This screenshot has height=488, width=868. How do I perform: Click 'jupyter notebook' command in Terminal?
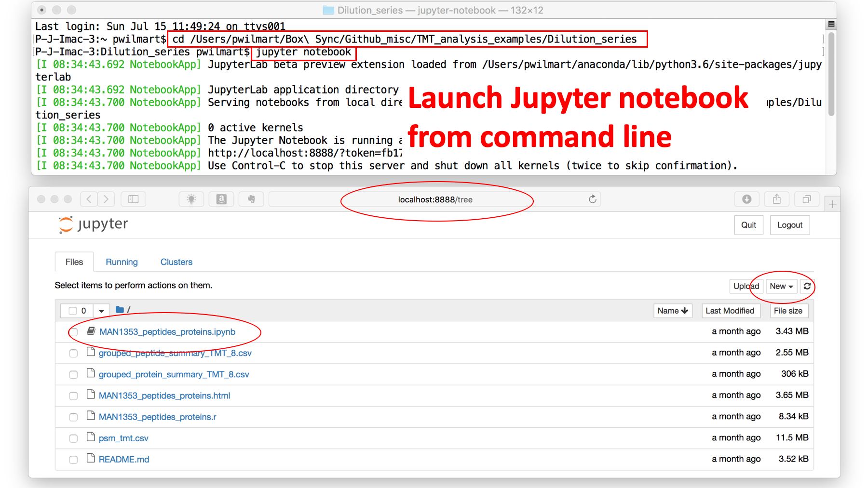click(x=303, y=52)
